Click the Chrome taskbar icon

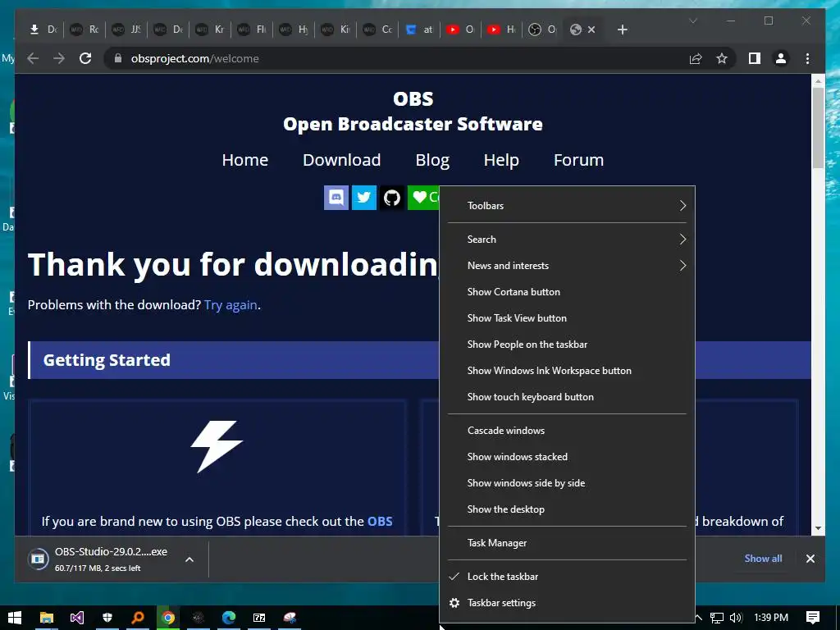168,618
